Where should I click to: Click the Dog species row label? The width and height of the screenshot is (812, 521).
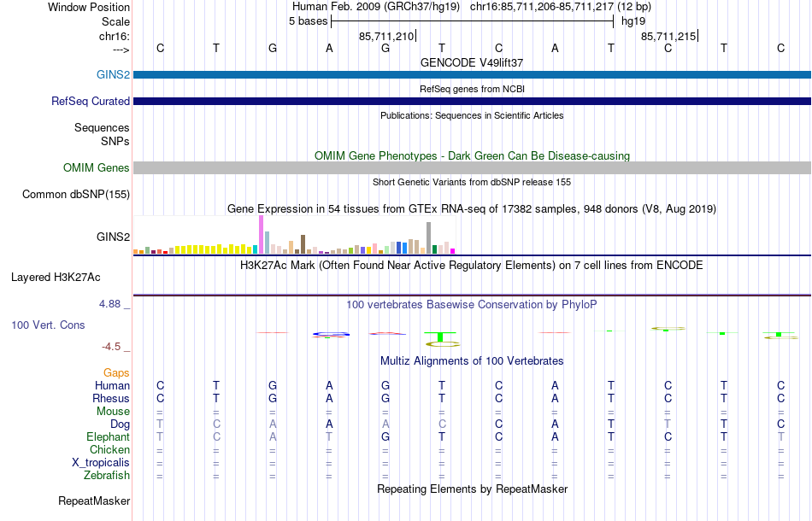tap(121, 424)
